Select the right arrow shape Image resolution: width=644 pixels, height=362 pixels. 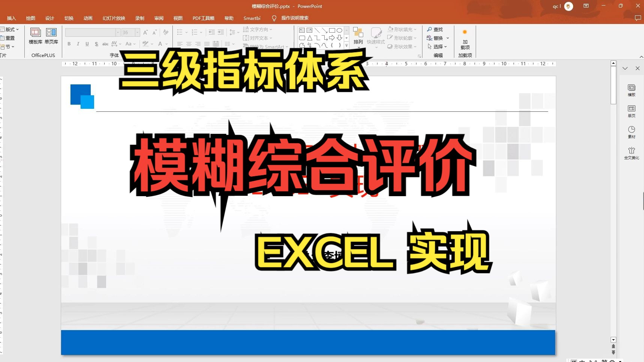332,38
